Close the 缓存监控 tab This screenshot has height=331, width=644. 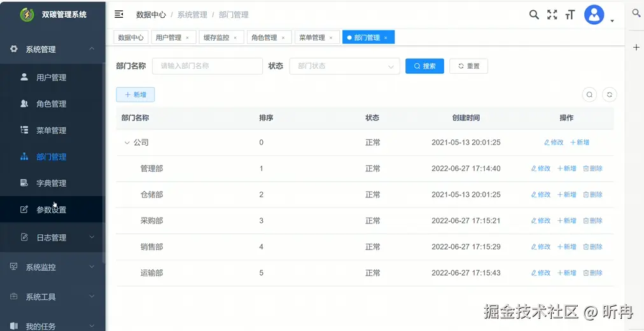(235, 38)
